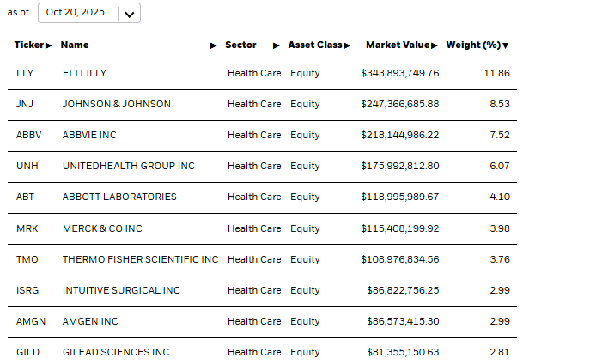The width and height of the screenshot is (608, 364).
Task: Sort by Market Value column arrow
Action: (435, 45)
